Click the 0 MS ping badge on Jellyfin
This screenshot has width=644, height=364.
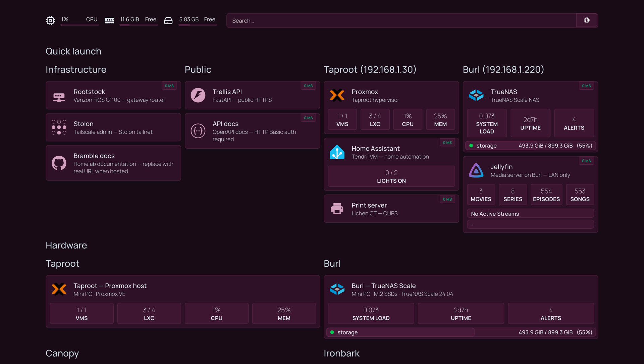click(x=586, y=161)
